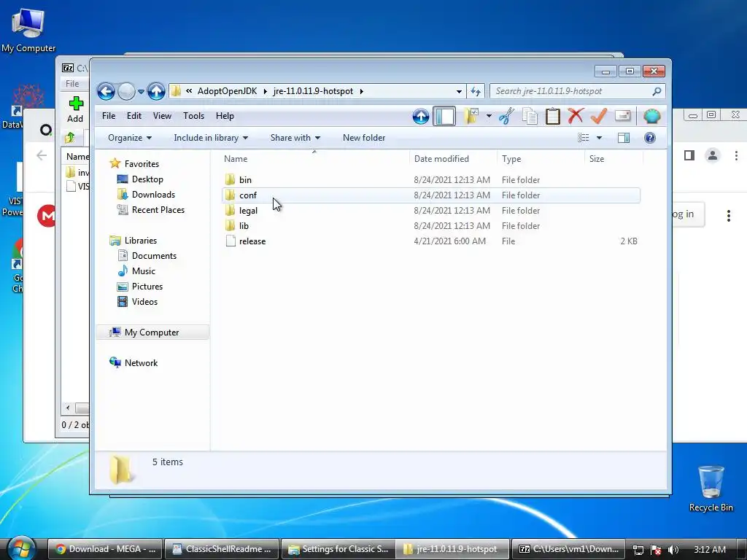Click the Windows Start orb

tap(21, 548)
